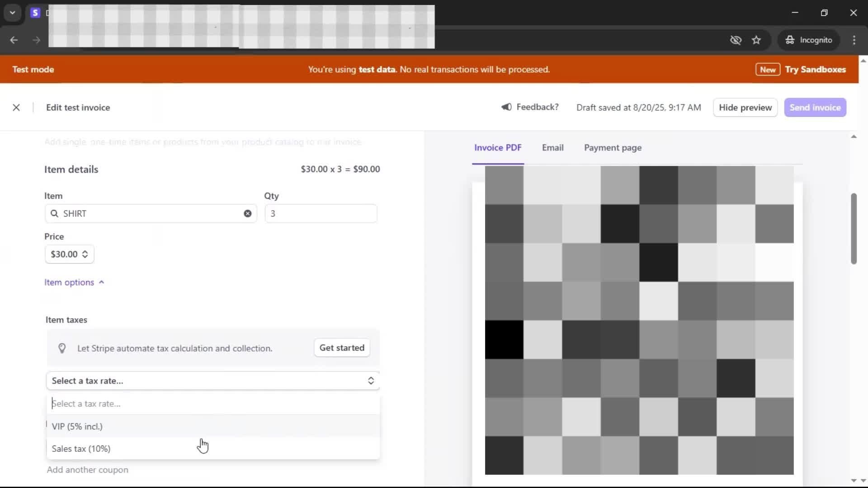Screen dimensions: 868x488
Task: Bookmark this page with star icon
Action: (756, 40)
